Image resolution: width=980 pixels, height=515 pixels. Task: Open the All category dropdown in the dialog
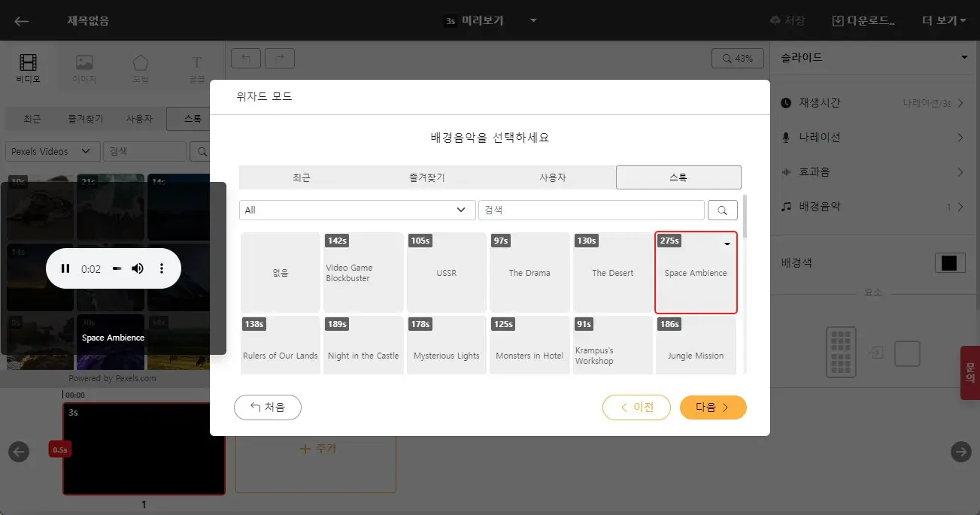pos(357,210)
